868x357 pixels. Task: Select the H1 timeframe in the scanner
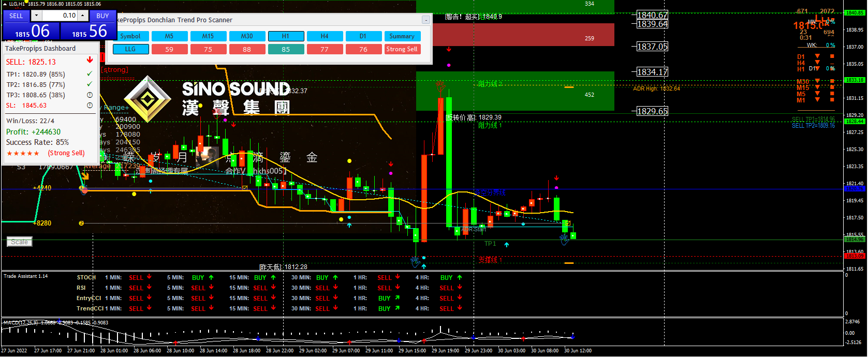click(x=286, y=36)
